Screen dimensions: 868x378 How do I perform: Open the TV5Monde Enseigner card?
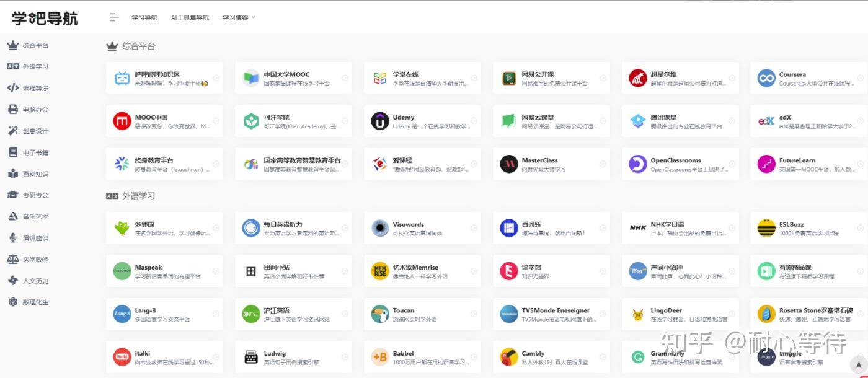[552, 314]
